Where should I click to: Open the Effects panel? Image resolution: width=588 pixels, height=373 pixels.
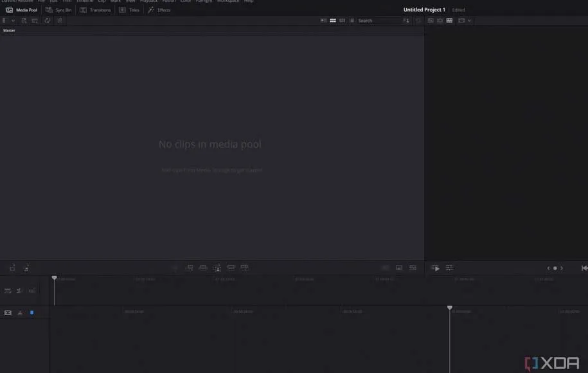point(159,10)
